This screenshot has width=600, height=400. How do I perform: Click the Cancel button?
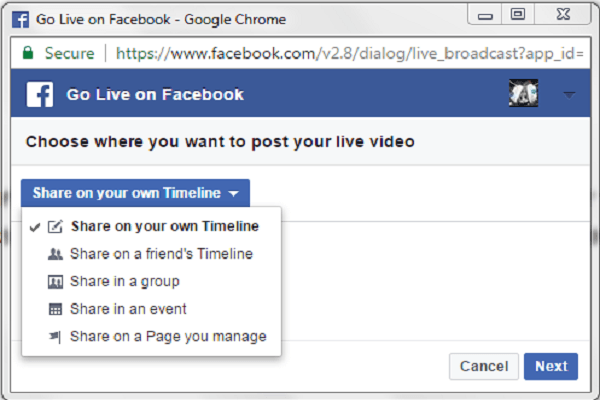tap(484, 366)
